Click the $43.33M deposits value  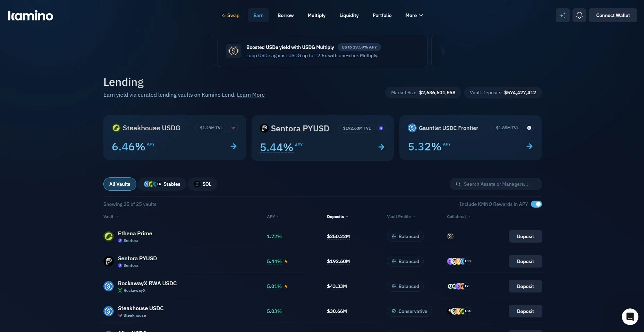(337, 286)
